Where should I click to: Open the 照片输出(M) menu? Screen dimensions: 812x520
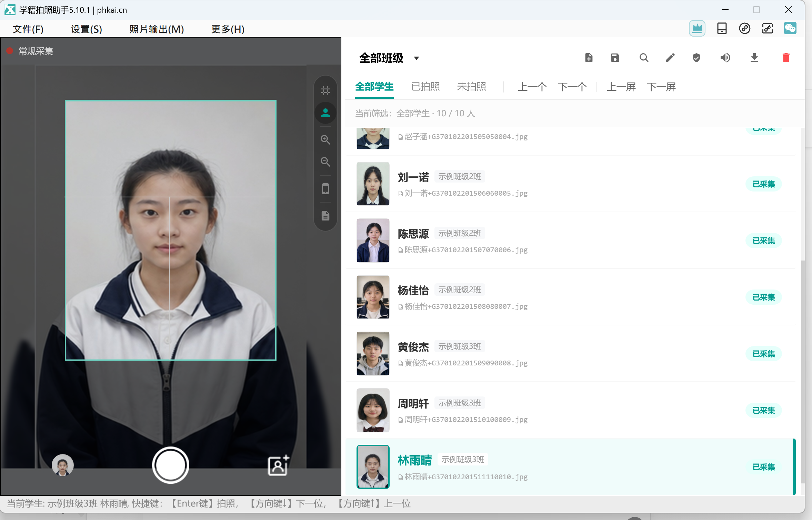(157, 29)
